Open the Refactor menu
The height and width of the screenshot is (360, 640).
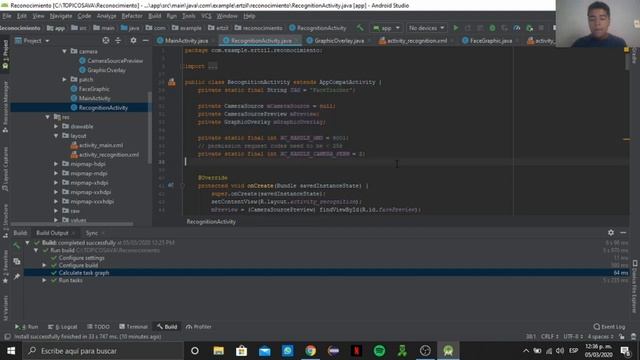pos(132,16)
